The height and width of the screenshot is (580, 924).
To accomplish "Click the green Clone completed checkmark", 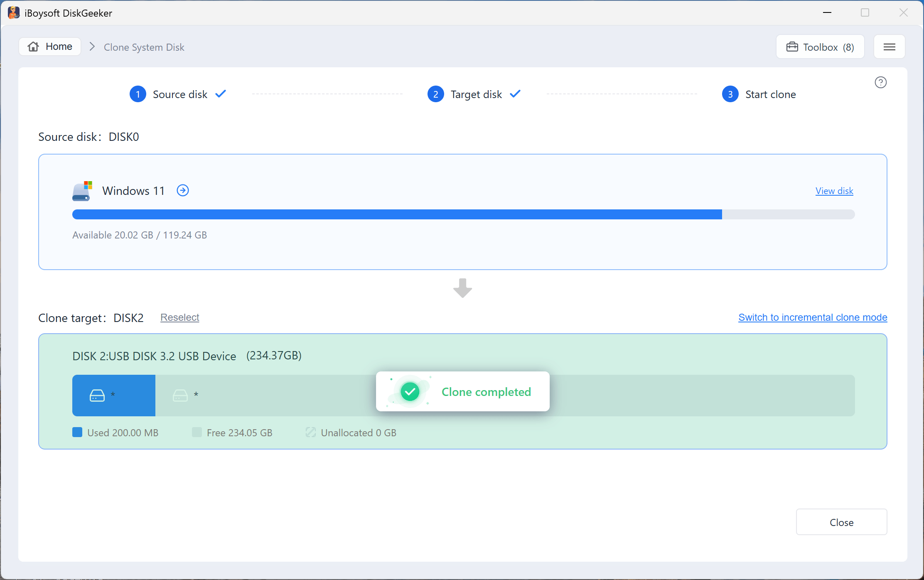I will [x=410, y=391].
